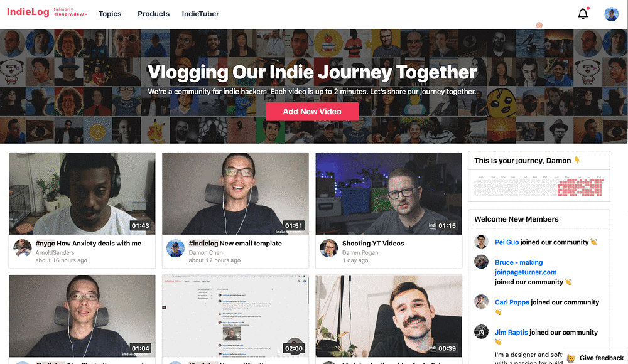This screenshot has height=364, width=628.
Task: Play the Shooting YT Videos thumbnail
Action: (x=389, y=193)
